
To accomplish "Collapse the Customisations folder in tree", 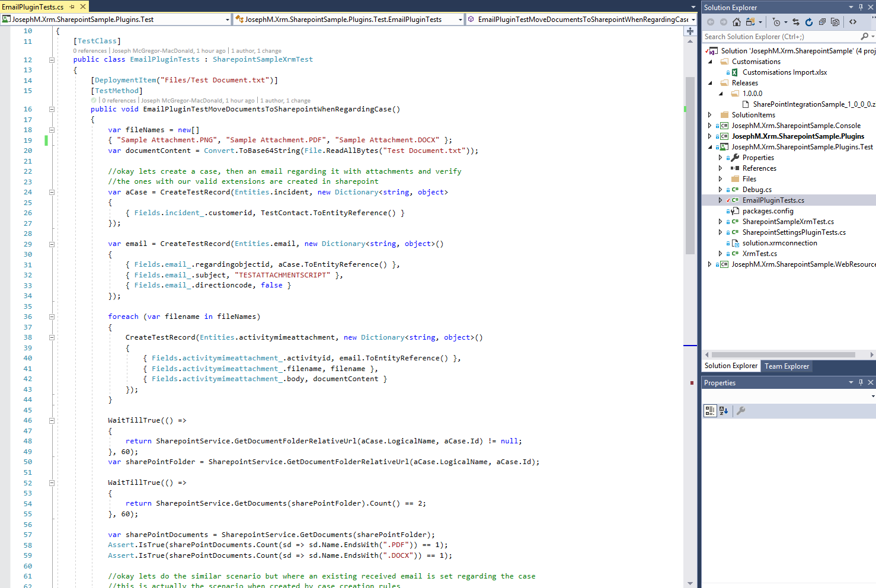I will [710, 62].
